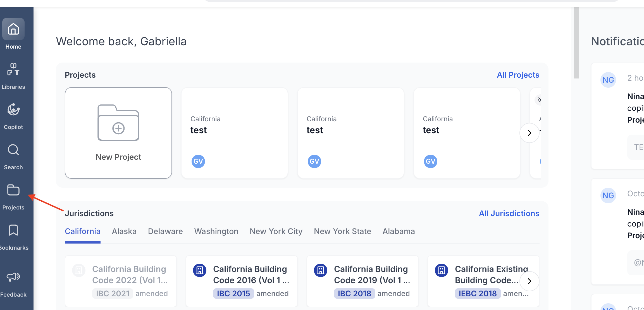This screenshot has height=310, width=644.
Task: View All Jurisdictions link
Action: 509,213
